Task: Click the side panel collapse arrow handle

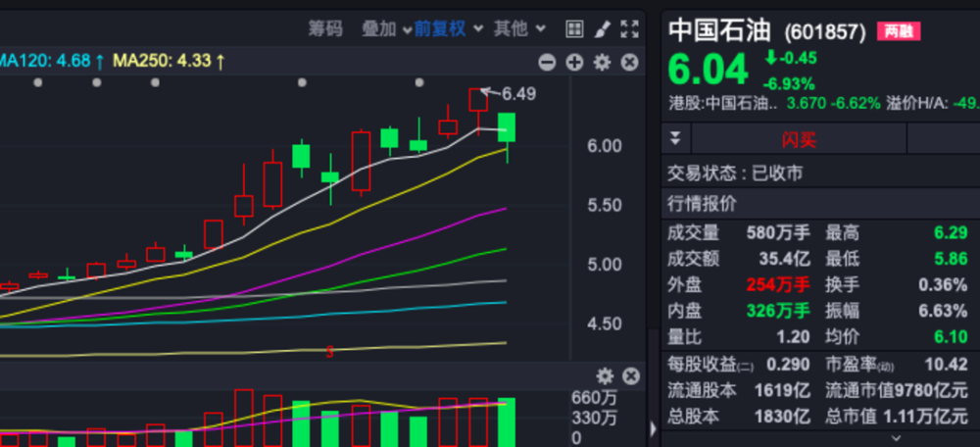Action: tap(653, 429)
